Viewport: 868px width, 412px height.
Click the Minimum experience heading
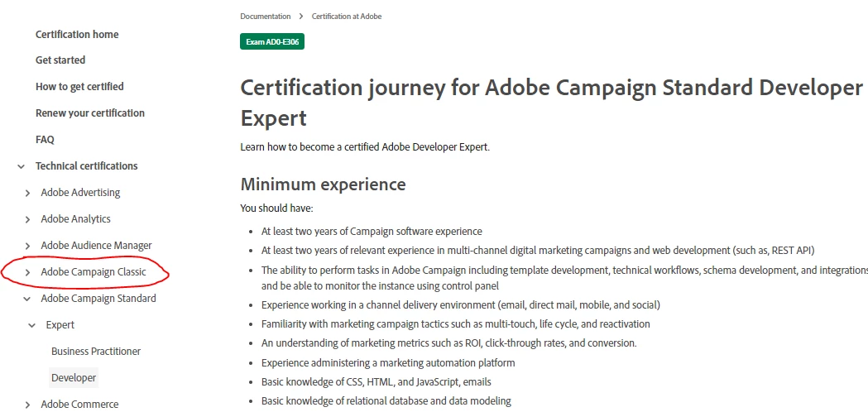click(x=324, y=184)
